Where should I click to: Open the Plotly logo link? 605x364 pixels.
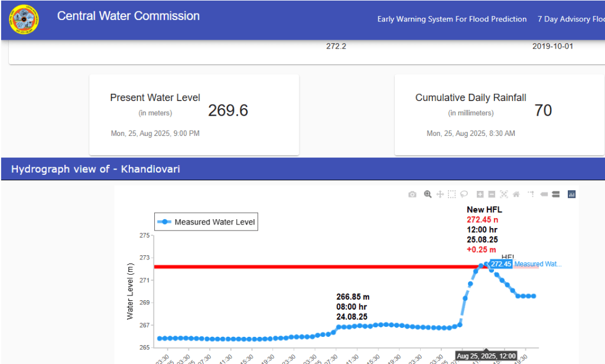[x=571, y=194]
